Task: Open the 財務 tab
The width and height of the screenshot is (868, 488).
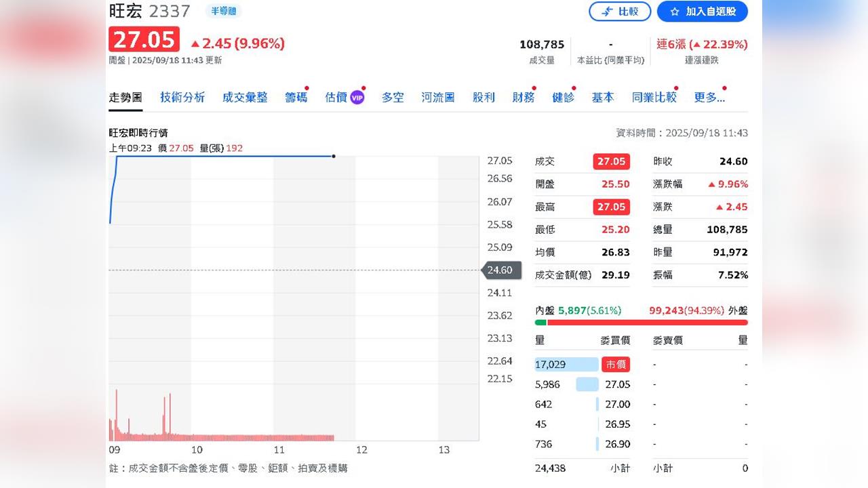Action: 524,97
